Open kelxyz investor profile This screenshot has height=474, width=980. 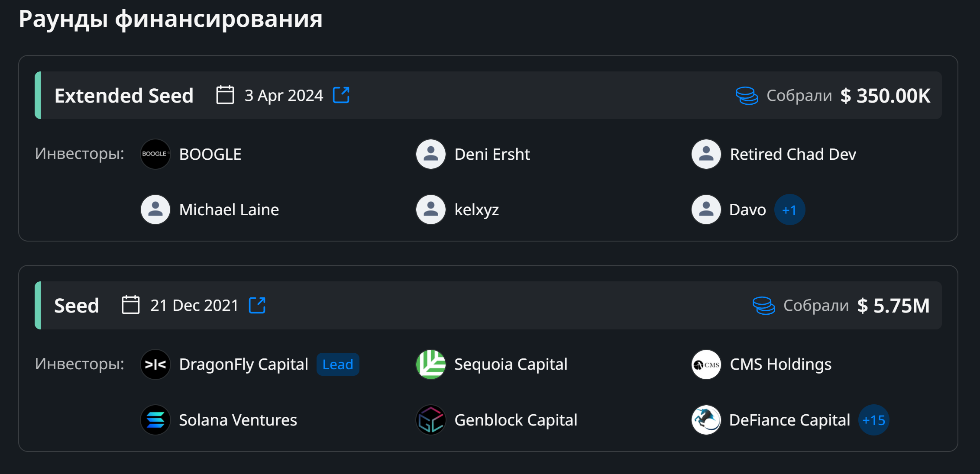(476, 210)
